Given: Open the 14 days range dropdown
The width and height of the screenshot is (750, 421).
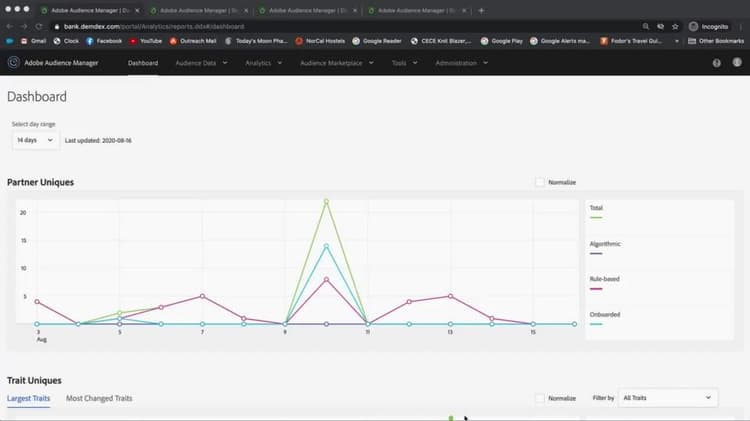Looking at the screenshot, I should click(35, 140).
